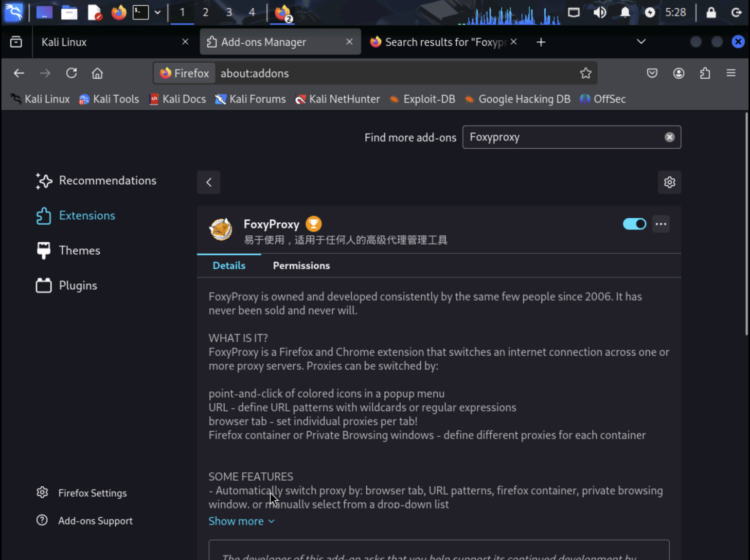Open the Kali Docs bookmark

click(178, 99)
